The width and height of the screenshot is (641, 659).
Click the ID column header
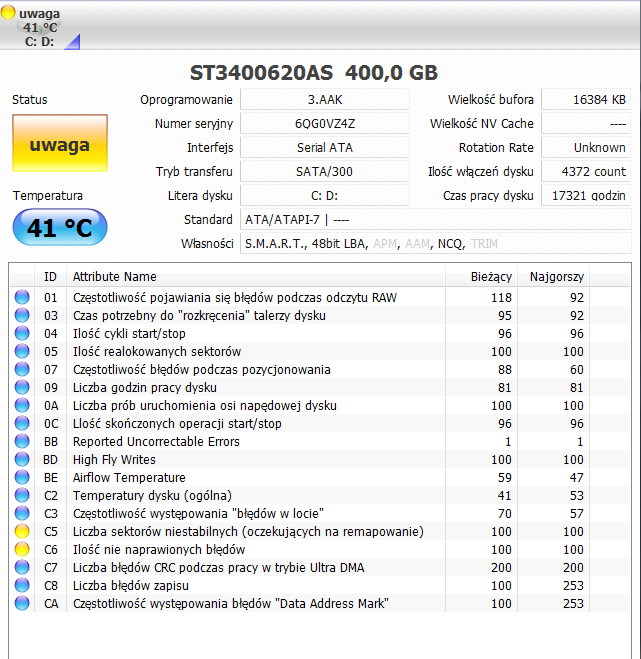click(50, 277)
